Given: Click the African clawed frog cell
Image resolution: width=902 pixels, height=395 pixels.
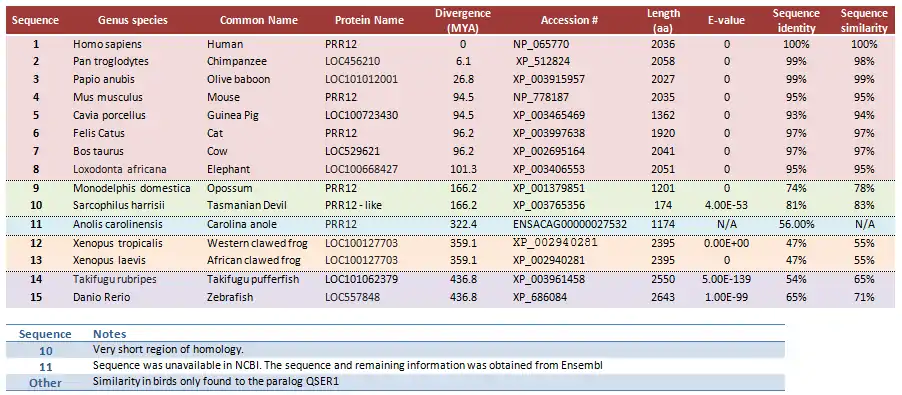Looking at the screenshot, I should tap(254, 260).
